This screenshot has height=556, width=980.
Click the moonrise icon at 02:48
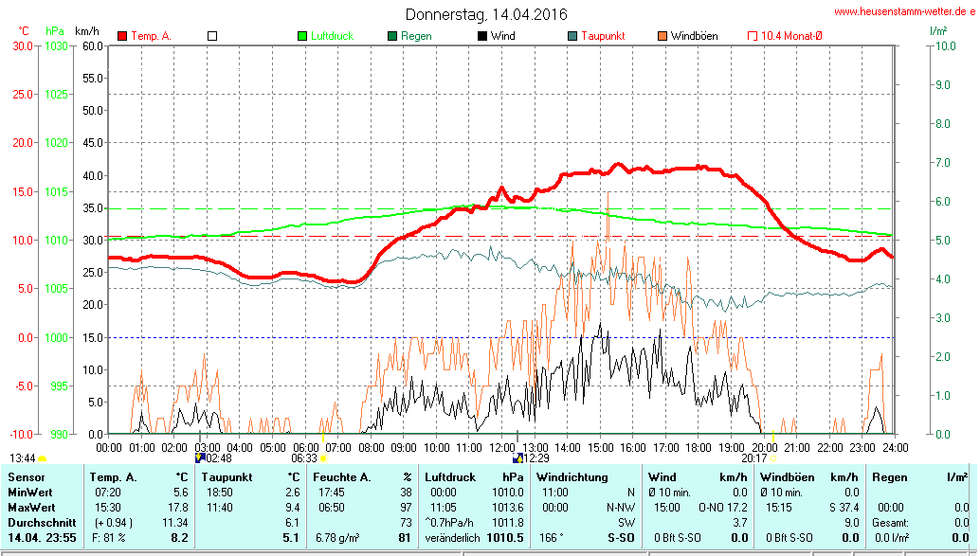point(200,457)
